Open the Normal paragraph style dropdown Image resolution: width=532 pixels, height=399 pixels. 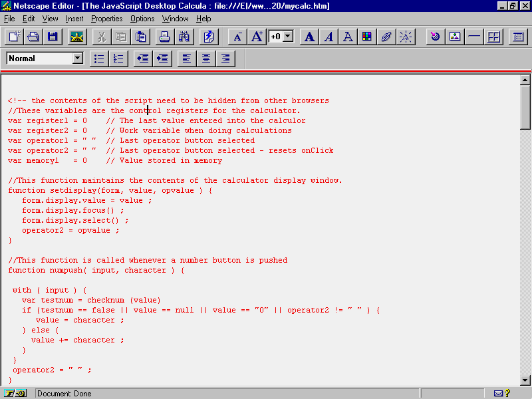pyautogui.click(x=78, y=59)
